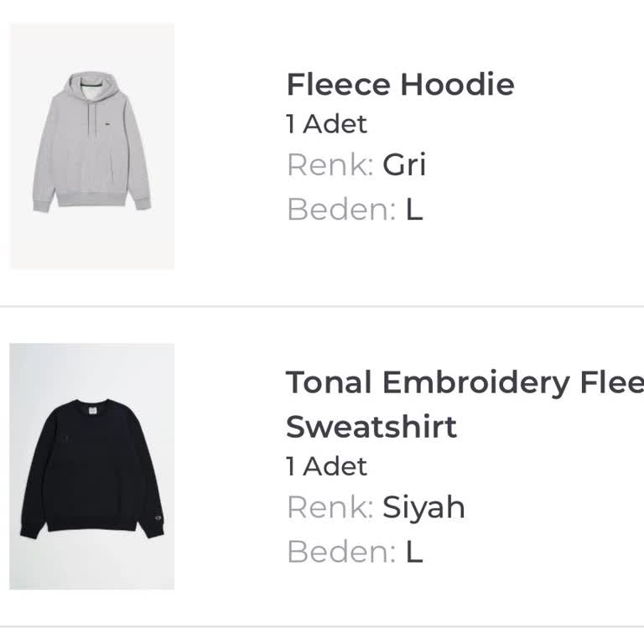
Task: Click the Renk label of the sweatshirt
Action: pos(330,507)
